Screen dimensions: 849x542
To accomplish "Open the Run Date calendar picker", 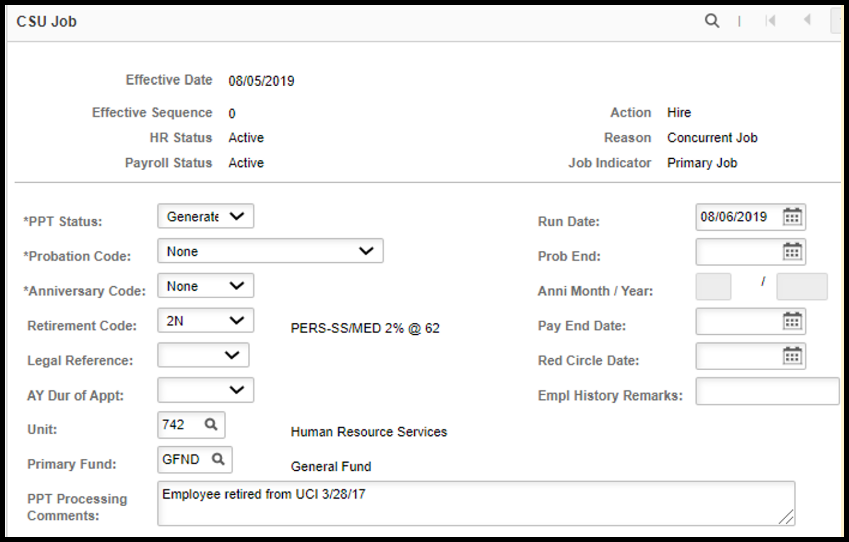I will point(792,217).
